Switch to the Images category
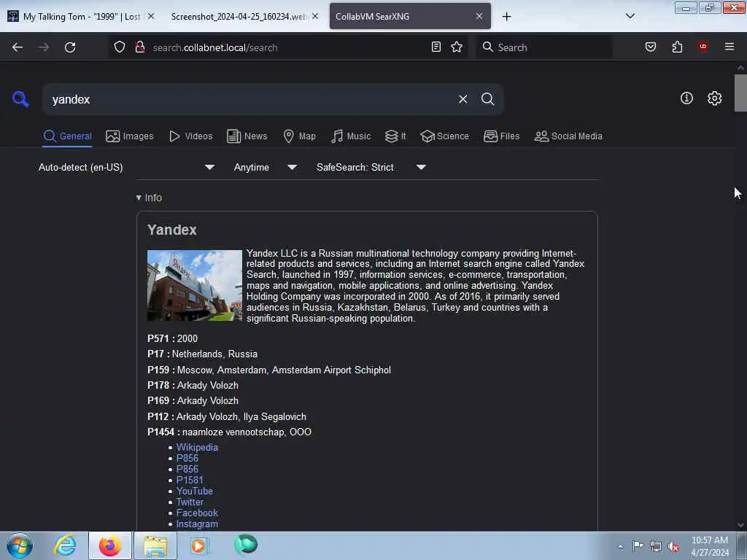The height and width of the screenshot is (560, 747). pos(130,136)
